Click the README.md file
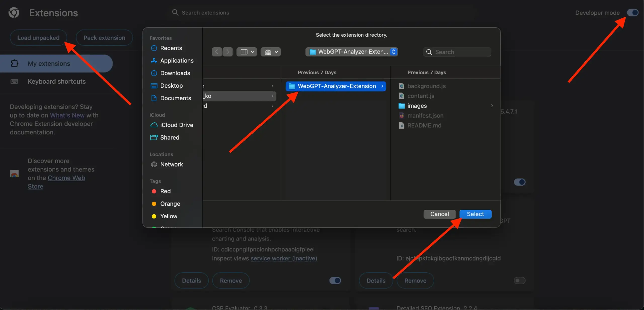644x310 pixels. coord(424,125)
